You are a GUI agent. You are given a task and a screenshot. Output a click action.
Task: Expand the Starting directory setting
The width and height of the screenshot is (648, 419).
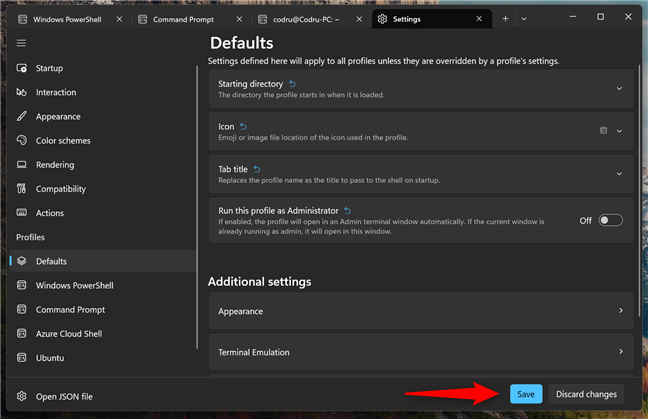[x=619, y=88]
